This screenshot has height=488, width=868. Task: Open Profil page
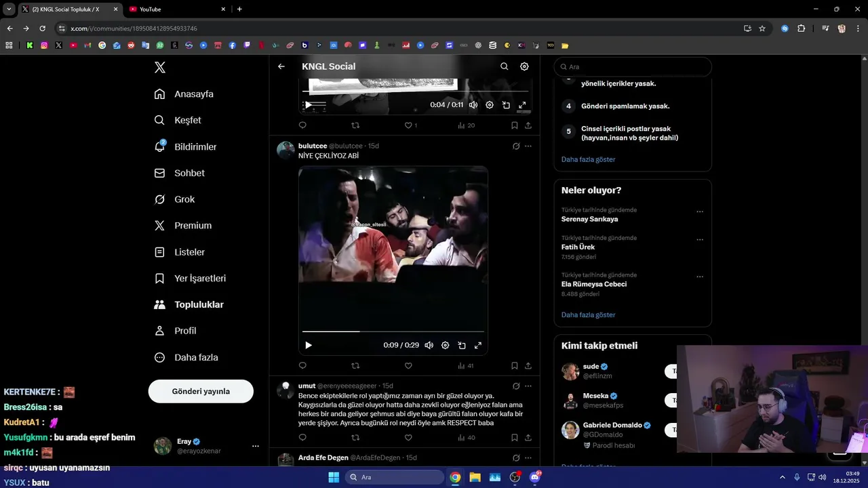click(175, 331)
